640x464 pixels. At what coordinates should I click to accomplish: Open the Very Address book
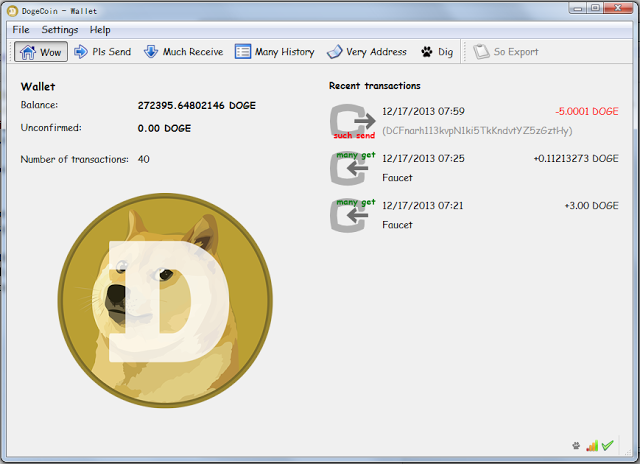tap(367, 52)
